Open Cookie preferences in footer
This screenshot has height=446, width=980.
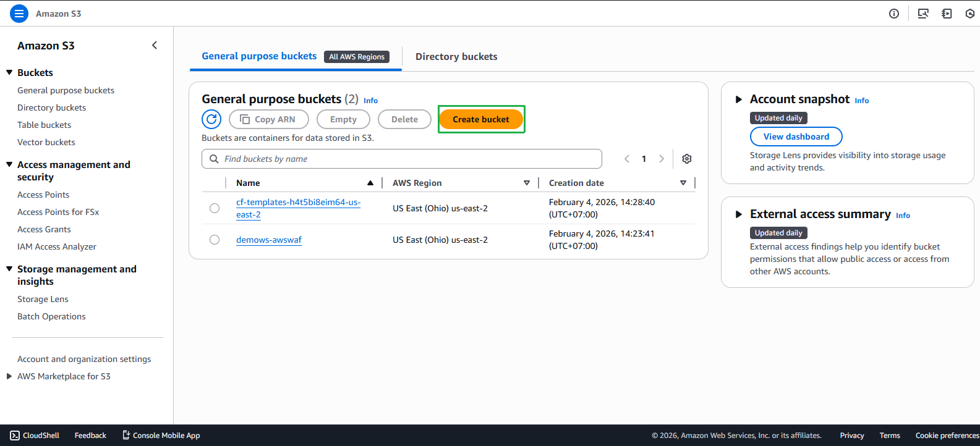tap(947, 435)
